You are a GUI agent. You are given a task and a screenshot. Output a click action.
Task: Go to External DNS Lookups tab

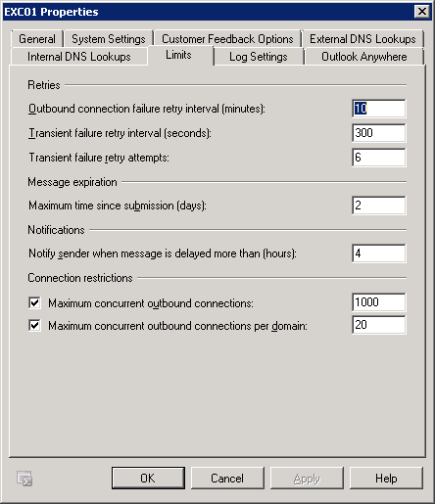point(362,39)
